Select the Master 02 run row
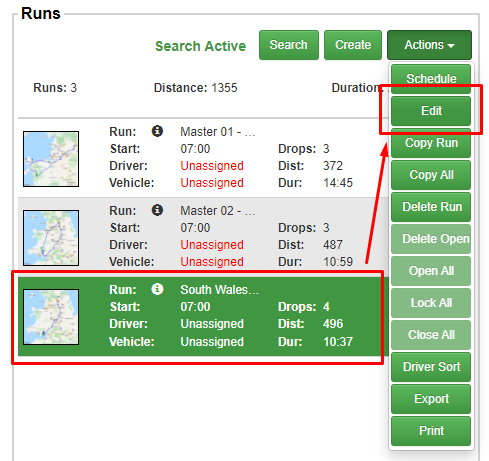 coord(203,237)
